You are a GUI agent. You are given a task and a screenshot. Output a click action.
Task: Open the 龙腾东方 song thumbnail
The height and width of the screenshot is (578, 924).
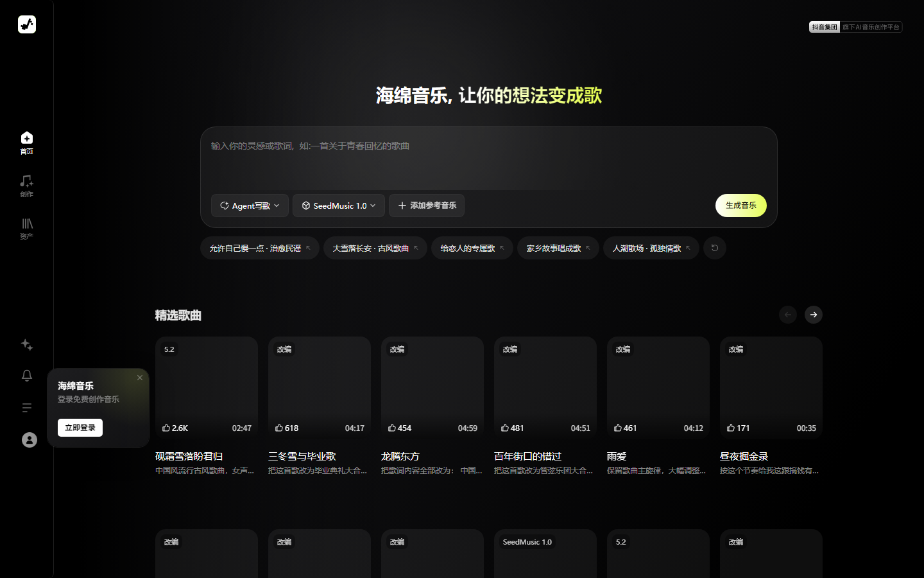[432, 388]
